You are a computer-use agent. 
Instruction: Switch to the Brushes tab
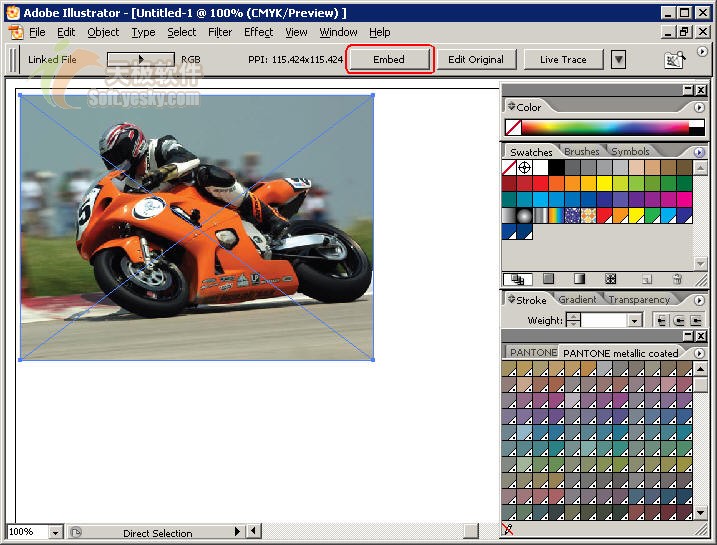(x=582, y=152)
